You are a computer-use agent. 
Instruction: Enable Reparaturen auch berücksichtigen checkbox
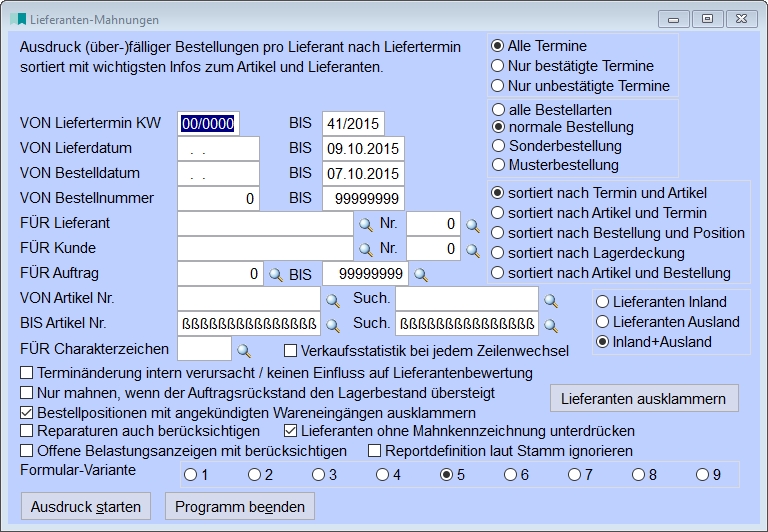[x=28, y=431]
